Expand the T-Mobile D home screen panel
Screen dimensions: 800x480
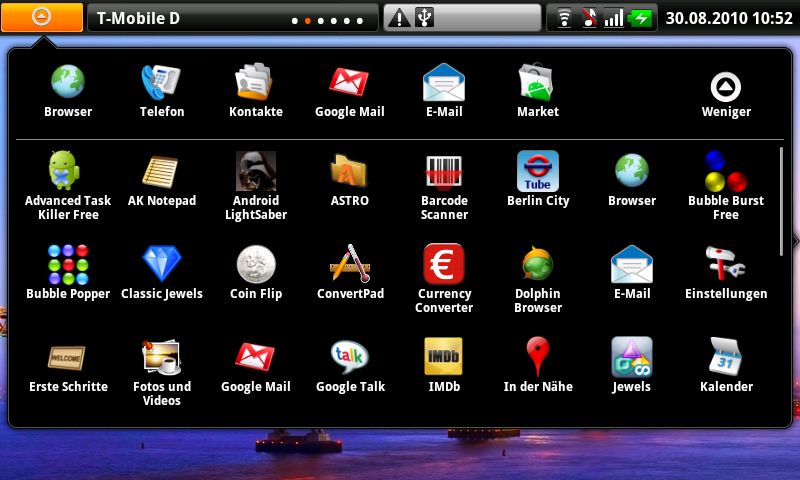coord(232,18)
